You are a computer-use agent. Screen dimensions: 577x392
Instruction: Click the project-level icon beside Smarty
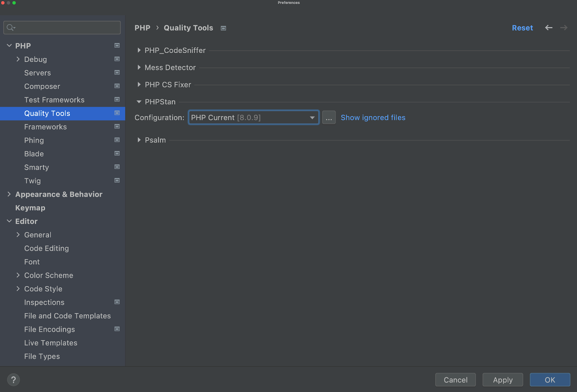[x=117, y=167]
